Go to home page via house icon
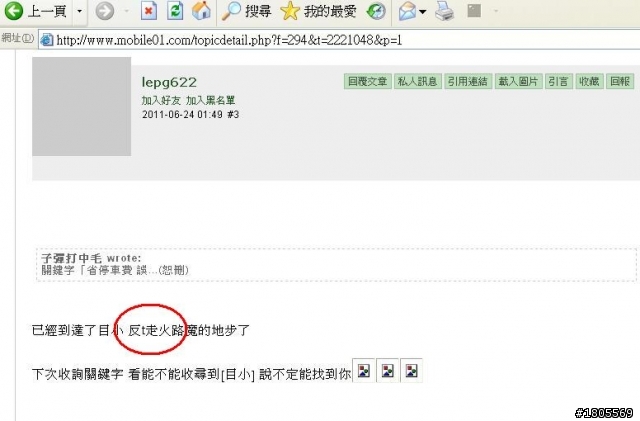Image resolution: width=640 pixels, height=421 pixels. [x=201, y=11]
